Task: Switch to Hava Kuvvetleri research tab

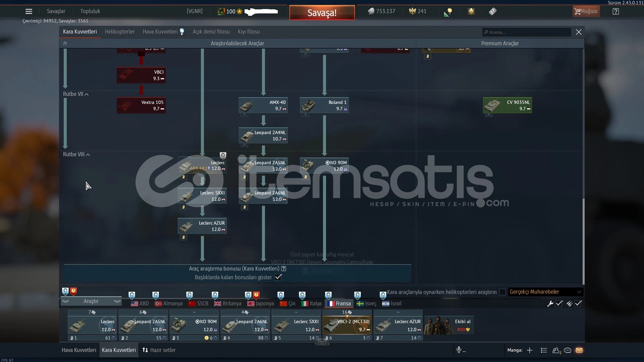Action: tap(163, 32)
